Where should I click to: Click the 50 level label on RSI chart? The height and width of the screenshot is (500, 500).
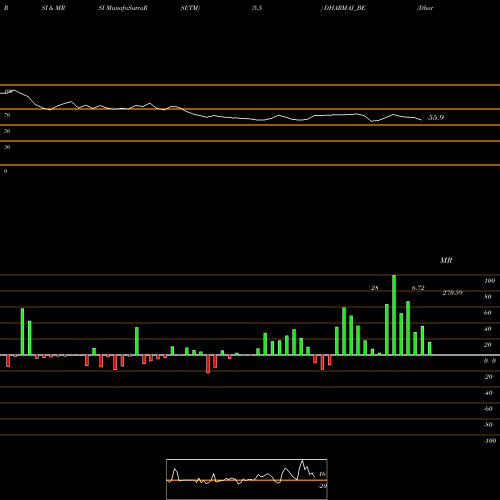click(7, 131)
